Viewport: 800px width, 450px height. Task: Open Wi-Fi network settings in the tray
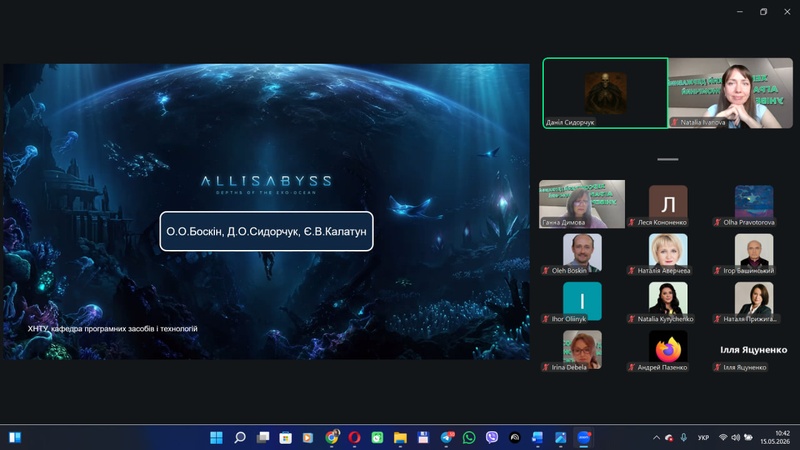(x=723, y=437)
